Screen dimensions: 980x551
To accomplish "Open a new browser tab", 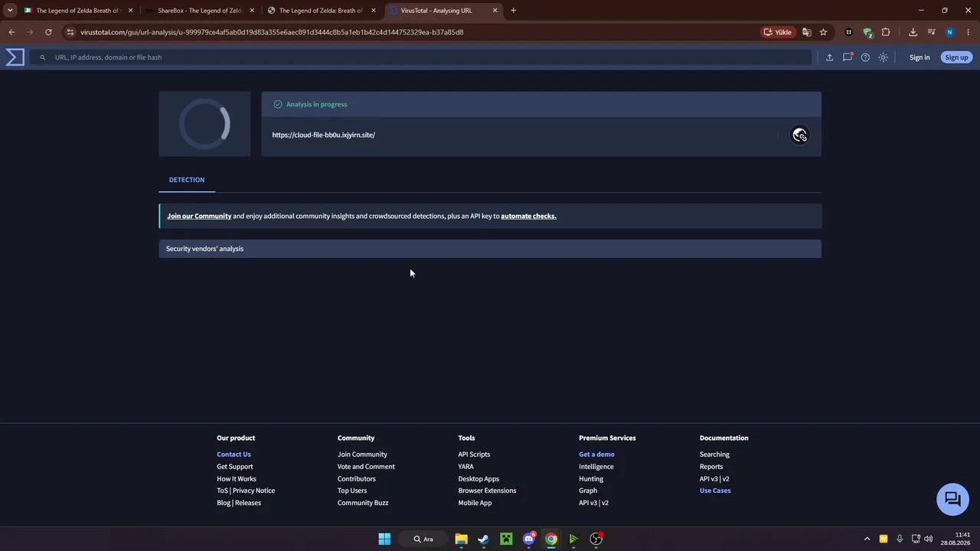I will pos(513,11).
